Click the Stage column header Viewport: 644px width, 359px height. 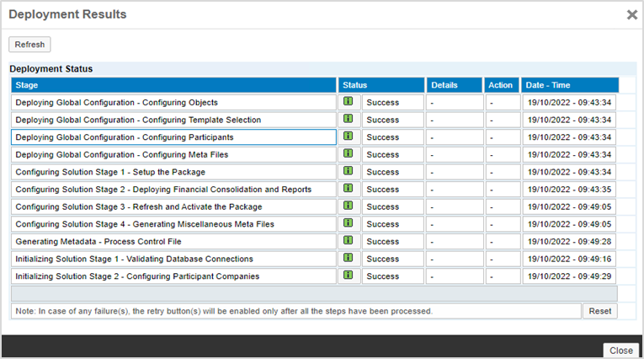173,85
